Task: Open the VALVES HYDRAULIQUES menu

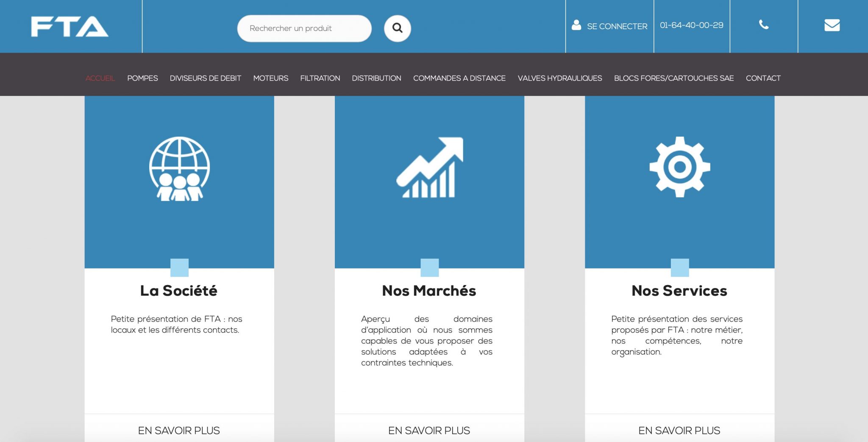Action: tap(559, 78)
